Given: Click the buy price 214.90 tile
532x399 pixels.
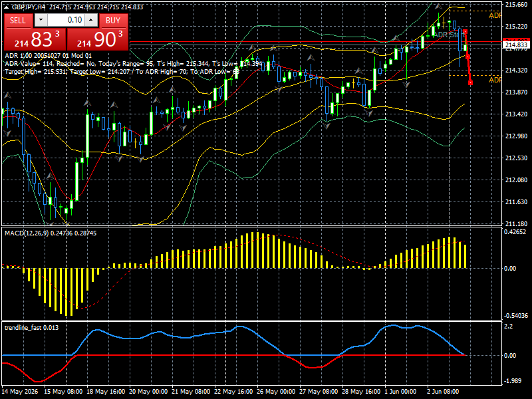Looking at the screenshot, I should pyautogui.click(x=97, y=39).
